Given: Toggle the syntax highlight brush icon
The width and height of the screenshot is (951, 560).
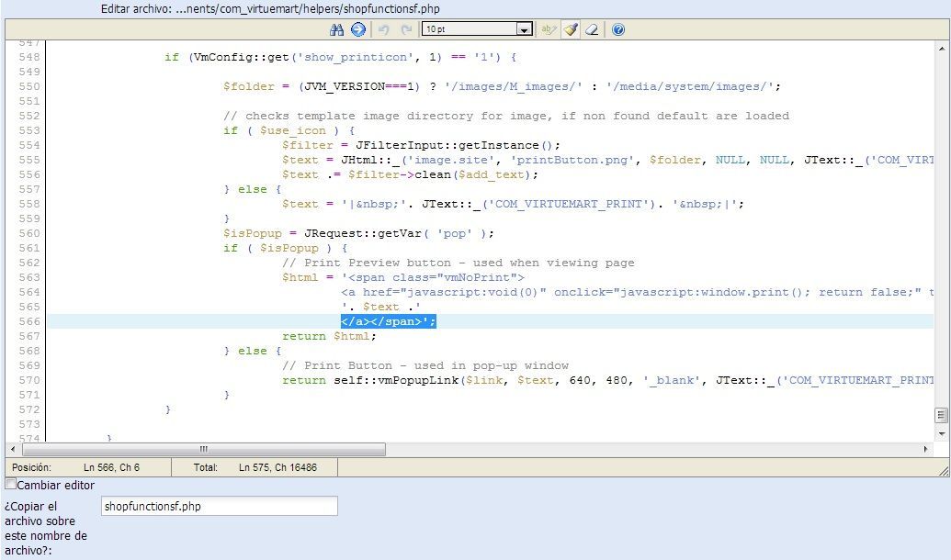Looking at the screenshot, I should [x=570, y=29].
